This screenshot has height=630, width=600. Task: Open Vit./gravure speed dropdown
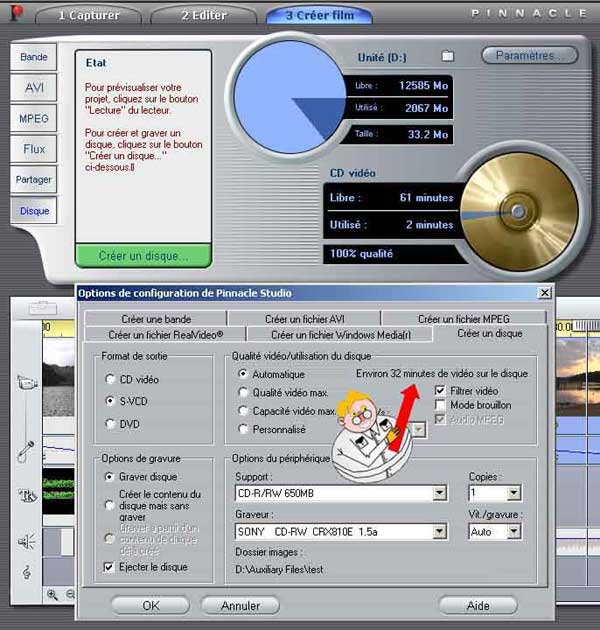pyautogui.click(x=514, y=532)
